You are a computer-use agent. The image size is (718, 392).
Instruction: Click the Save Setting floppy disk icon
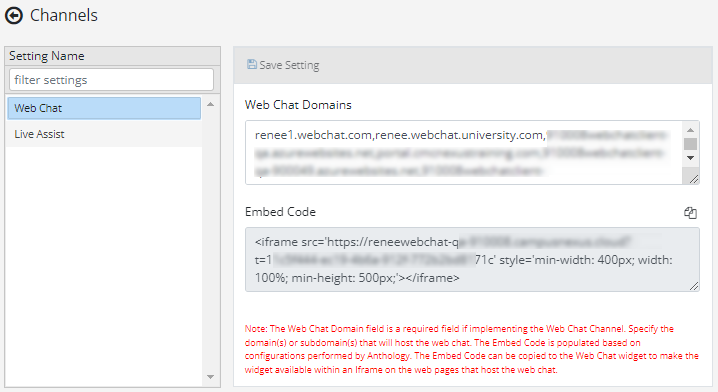pos(251,65)
